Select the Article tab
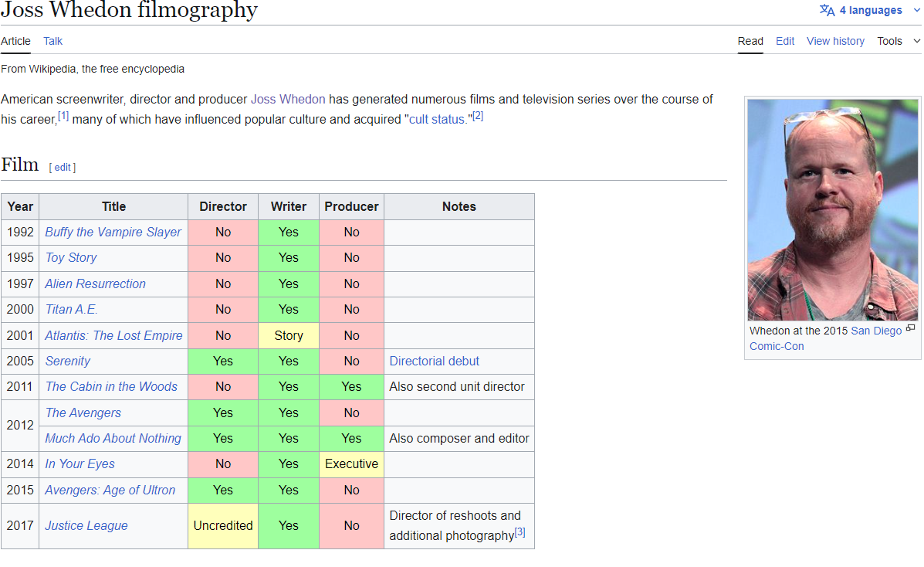The width and height of the screenshot is (924, 567). (15, 41)
